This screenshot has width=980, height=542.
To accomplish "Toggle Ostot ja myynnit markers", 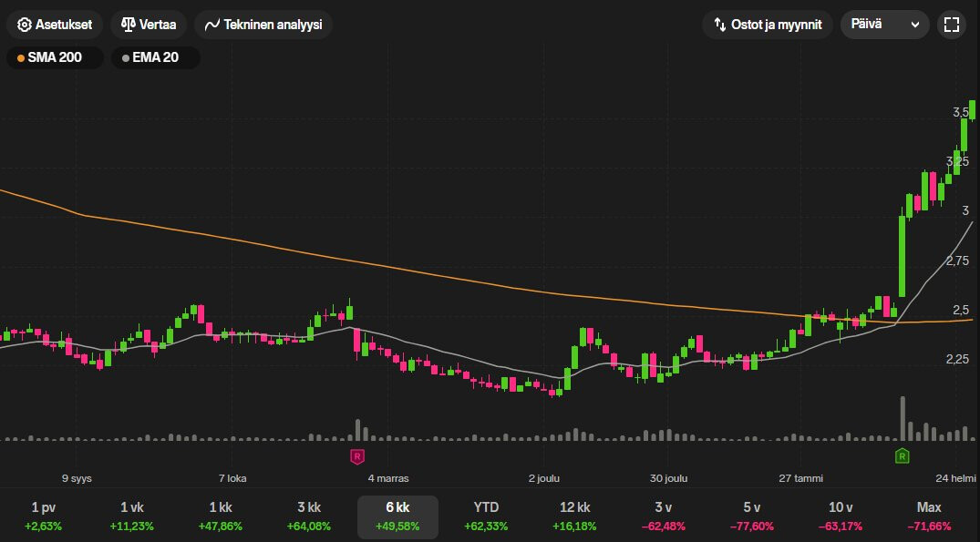I will click(767, 25).
